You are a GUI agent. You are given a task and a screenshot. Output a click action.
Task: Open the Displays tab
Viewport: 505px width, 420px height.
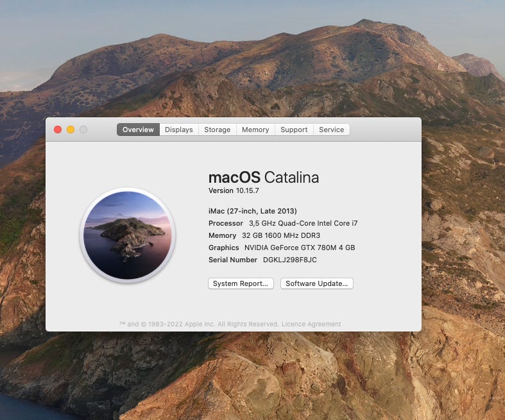[179, 130]
